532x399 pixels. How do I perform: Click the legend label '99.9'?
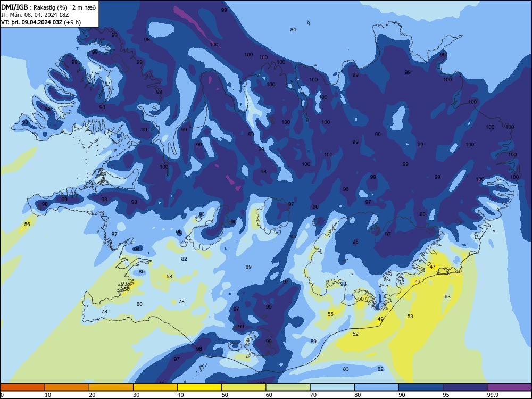point(493,395)
